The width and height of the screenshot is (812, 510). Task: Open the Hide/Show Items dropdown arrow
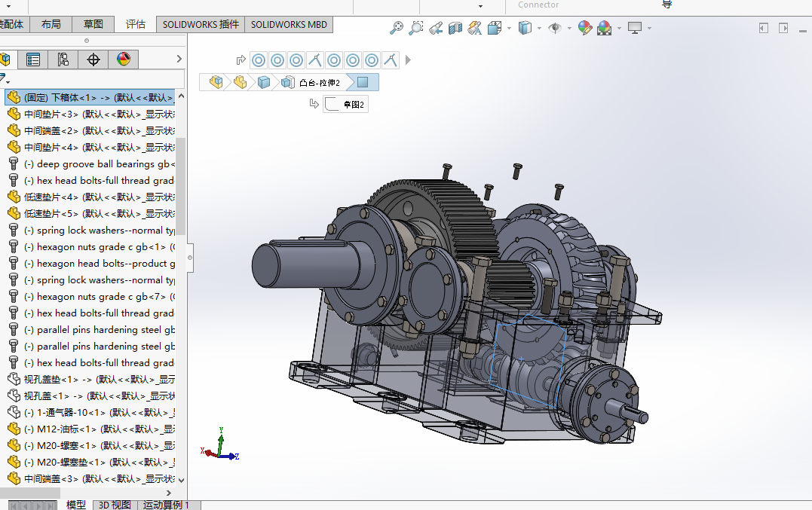(x=569, y=28)
